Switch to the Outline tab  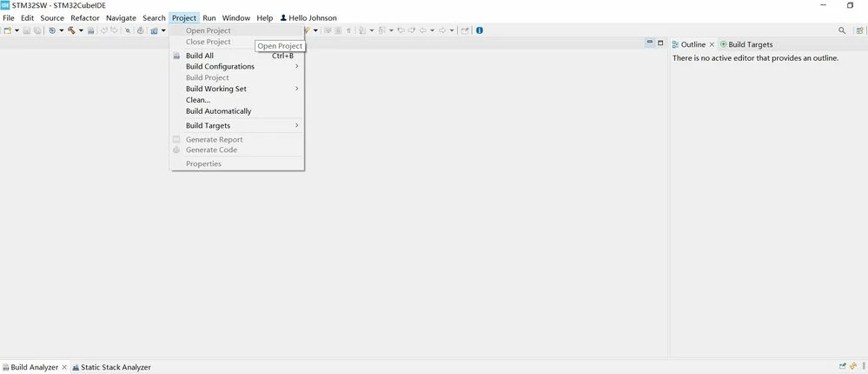pyautogui.click(x=693, y=44)
